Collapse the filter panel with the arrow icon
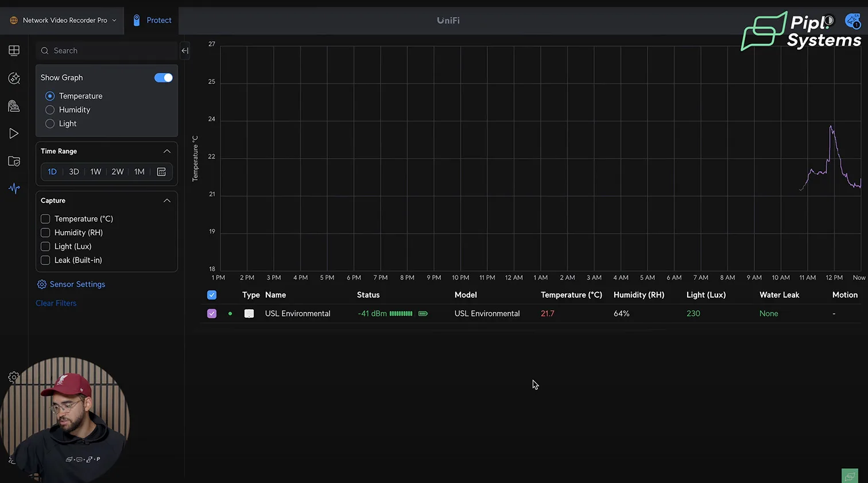Image resolution: width=868 pixels, height=483 pixels. [x=185, y=50]
